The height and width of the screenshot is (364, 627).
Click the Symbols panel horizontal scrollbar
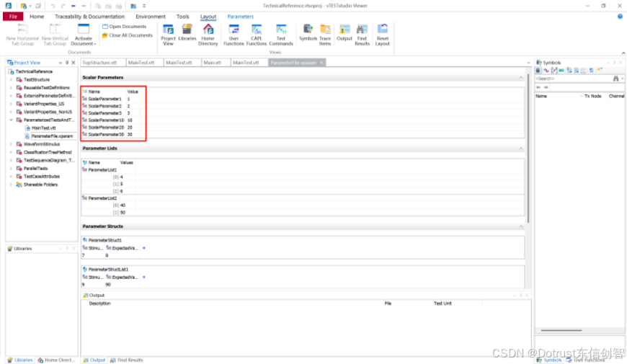click(x=561, y=330)
